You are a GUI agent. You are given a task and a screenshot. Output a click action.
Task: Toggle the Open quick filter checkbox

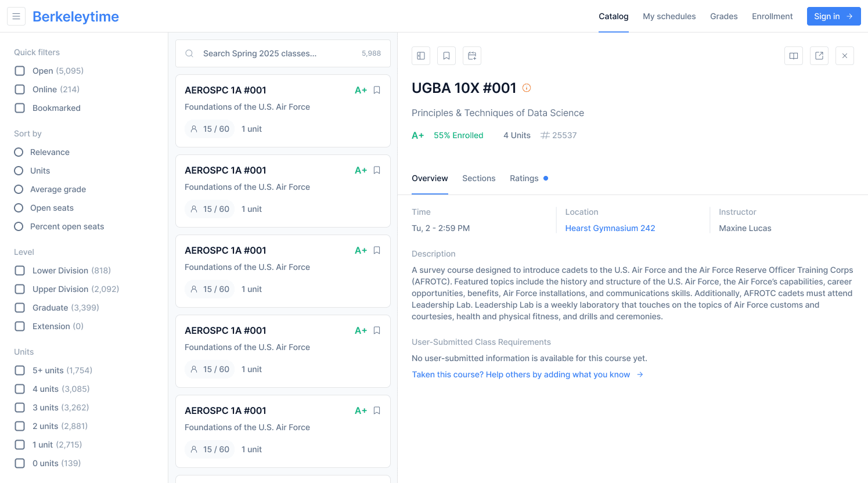click(x=20, y=71)
